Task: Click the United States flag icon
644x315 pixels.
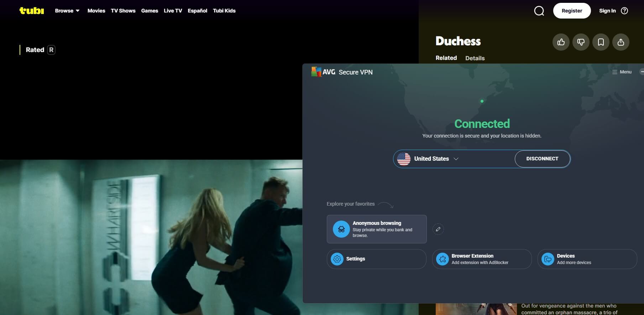Action: pyautogui.click(x=404, y=159)
